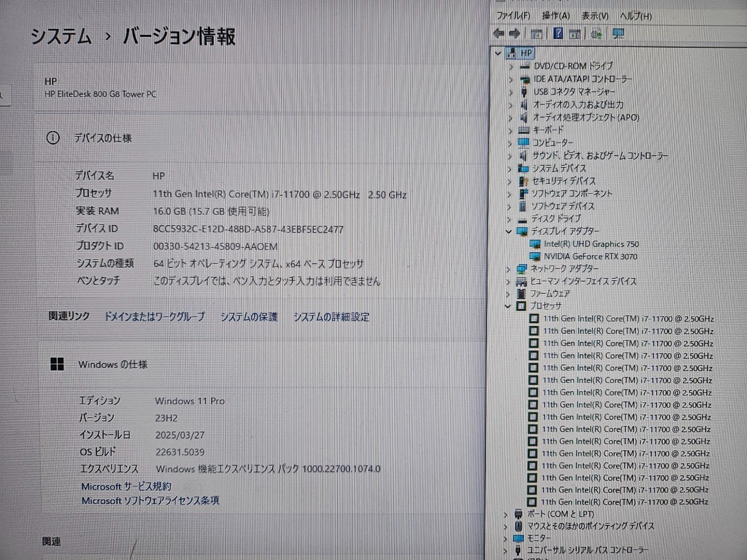This screenshot has height=560, width=747.
Task: Click the action pane toolbar icon
Action: tap(575, 34)
